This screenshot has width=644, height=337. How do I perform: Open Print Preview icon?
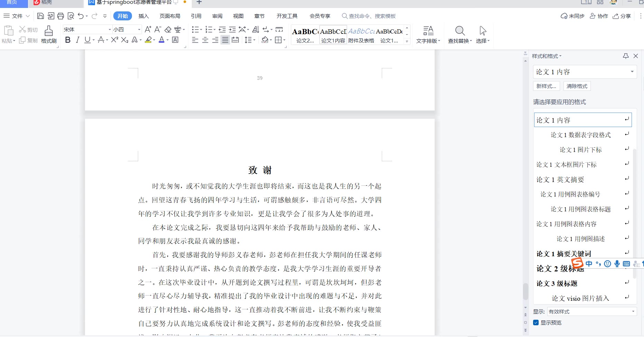point(71,16)
